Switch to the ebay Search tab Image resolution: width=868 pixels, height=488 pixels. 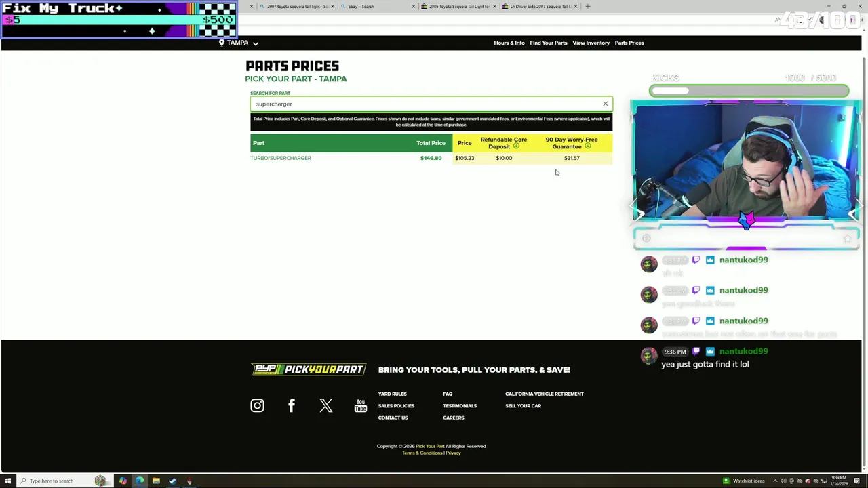pyautogui.click(x=376, y=6)
